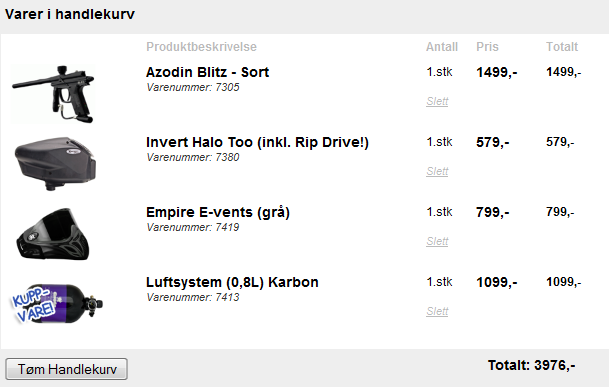Select the Totalt column header

[x=562, y=47]
